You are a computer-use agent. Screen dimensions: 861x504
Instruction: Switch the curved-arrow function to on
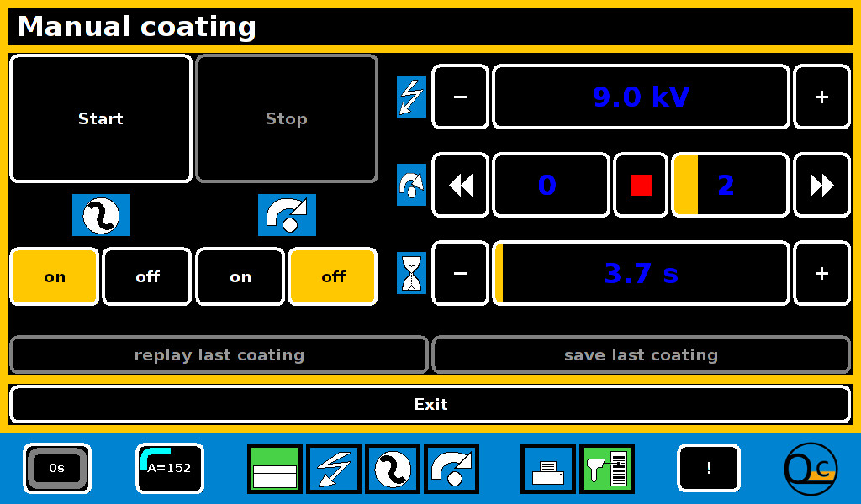click(x=240, y=277)
